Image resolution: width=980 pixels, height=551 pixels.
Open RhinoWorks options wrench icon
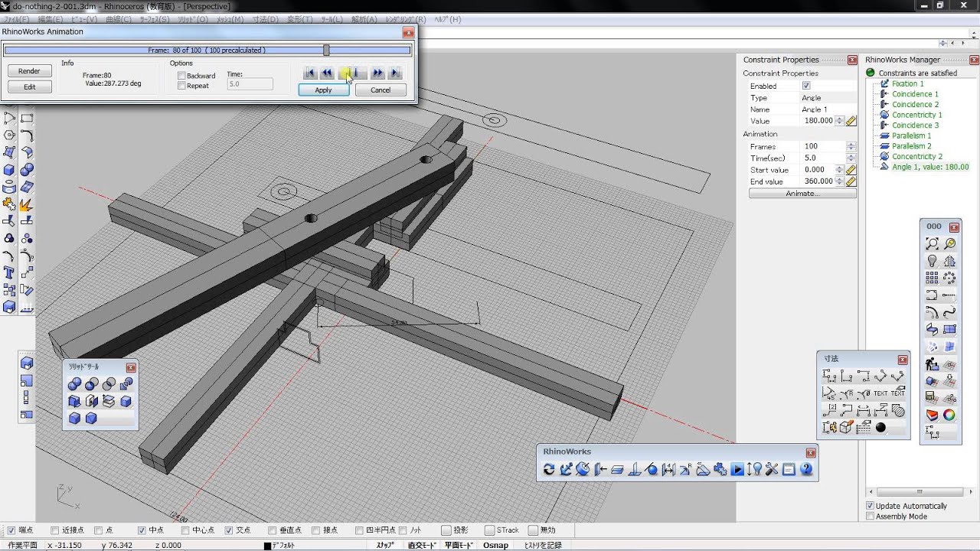click(x=772, y=469)
